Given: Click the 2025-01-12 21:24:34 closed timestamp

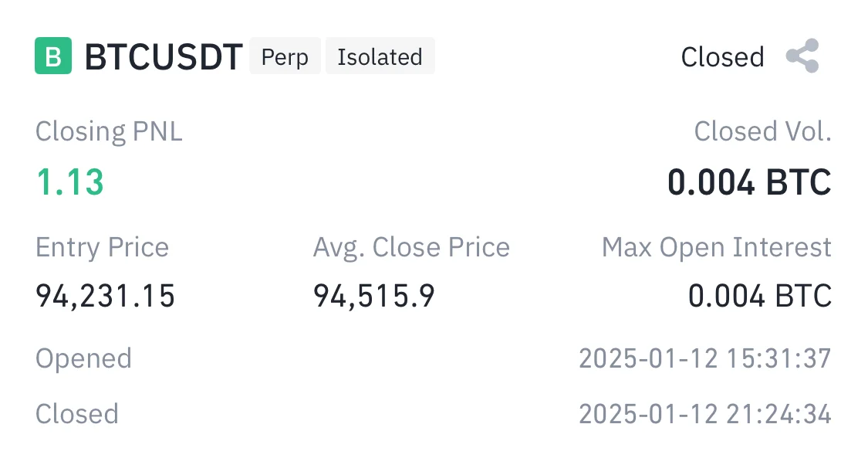Looking at the screenshot, I should pos(704,414).
